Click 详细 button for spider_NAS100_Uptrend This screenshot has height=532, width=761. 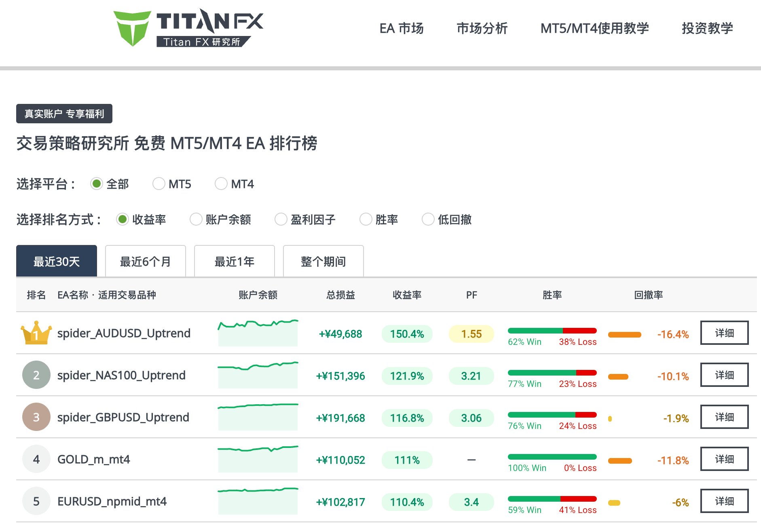[724, 375]
